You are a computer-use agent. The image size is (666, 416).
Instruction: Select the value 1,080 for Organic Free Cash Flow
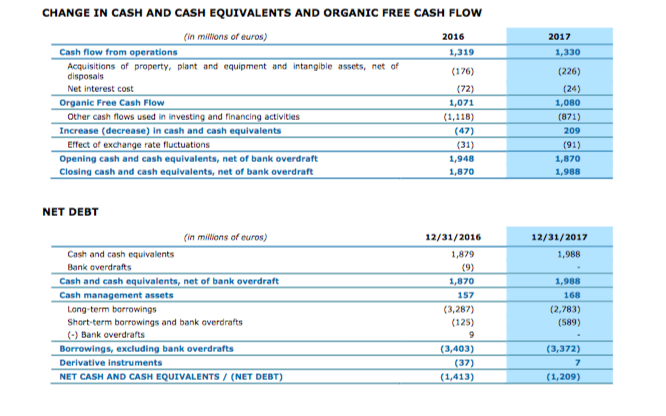click(x=567, y=103)
